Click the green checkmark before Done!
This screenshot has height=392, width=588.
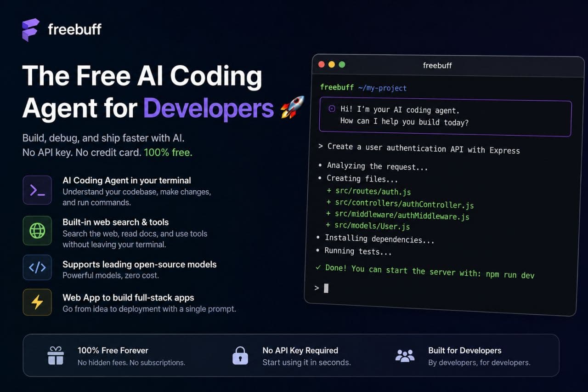(318, 267)
